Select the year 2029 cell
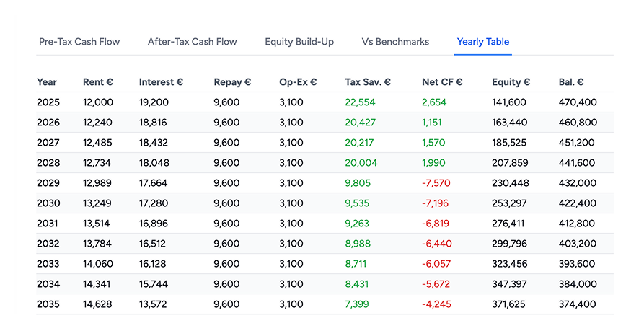The height and width of the screenshot is (331, 644). click(x=48, y=183)
